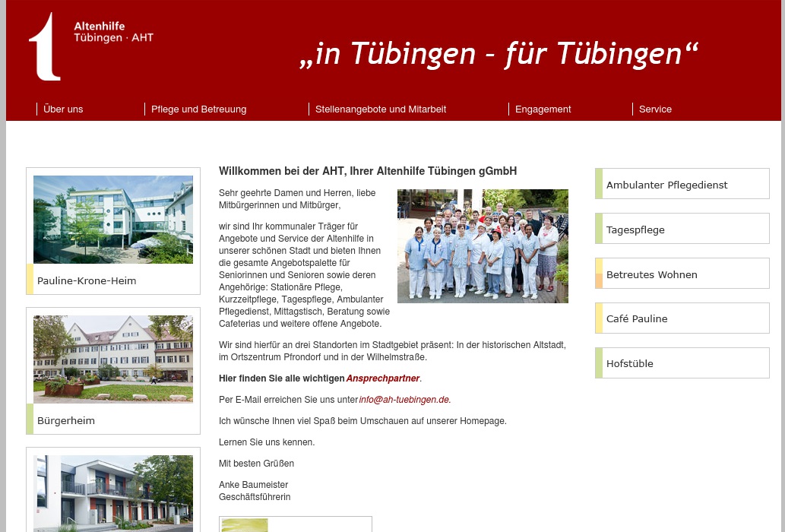
Task: Open the Engagement menu
Action: pyautogui.click(x=543, y=109)
